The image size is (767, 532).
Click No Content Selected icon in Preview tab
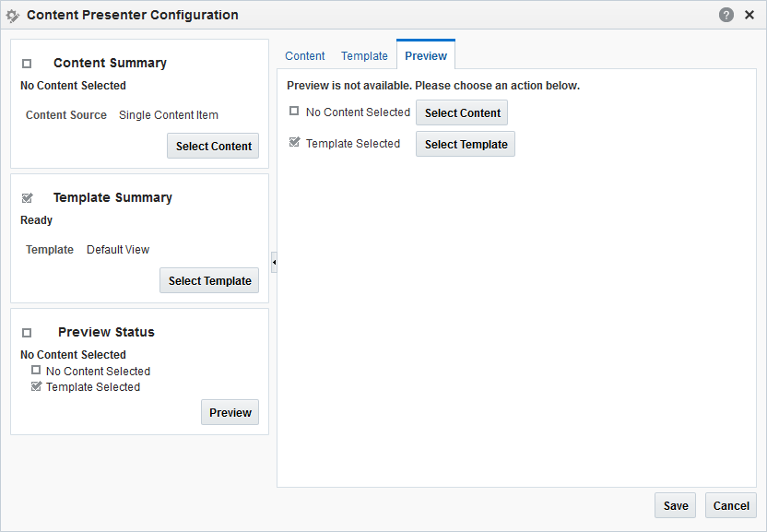[294, 112]
